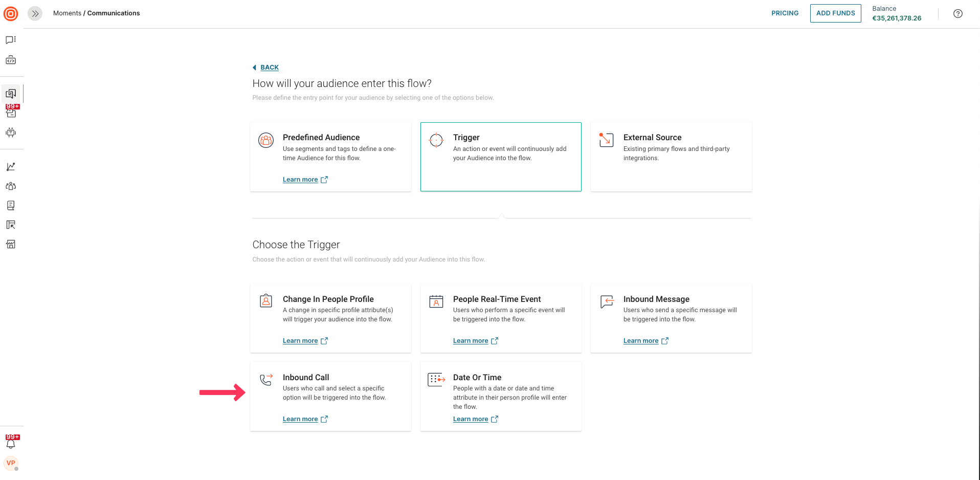Click Moments in the breadcrumb
Viewport: 980px width, 480px height.
[67, 13]
